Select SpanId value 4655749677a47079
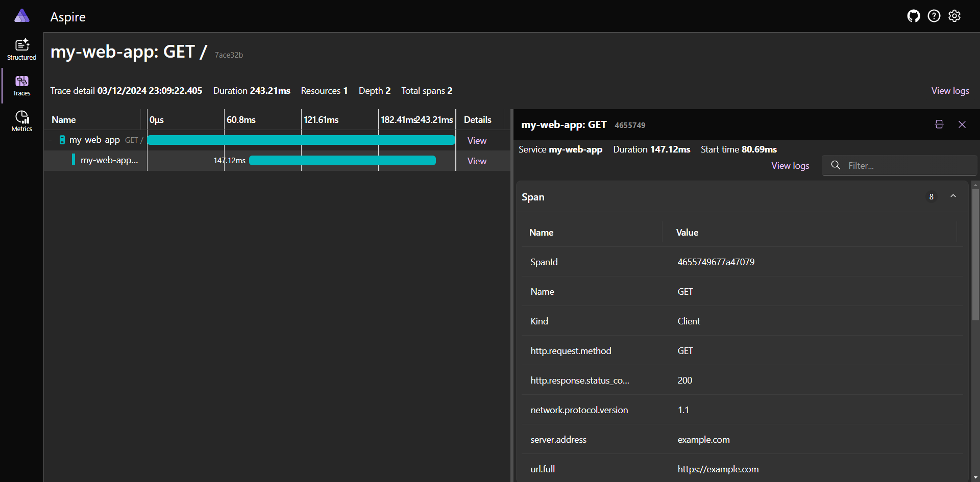This screenshot has width=980, height=482. click(x=716, y=262)
